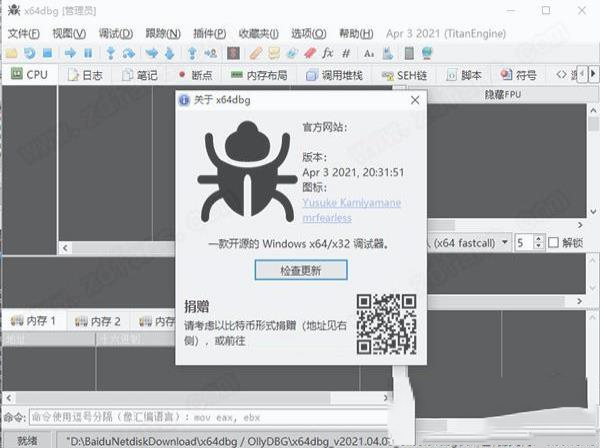
Task: Enable the 解锁 checkbox
Action: point(553,243)
